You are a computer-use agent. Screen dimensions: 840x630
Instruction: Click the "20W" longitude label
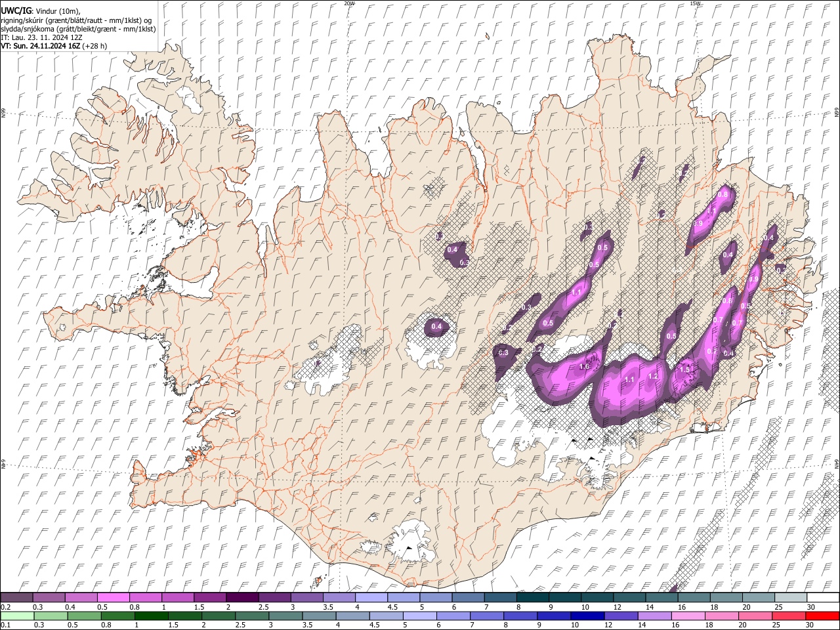pyautogui.click(x=349, y=3)
